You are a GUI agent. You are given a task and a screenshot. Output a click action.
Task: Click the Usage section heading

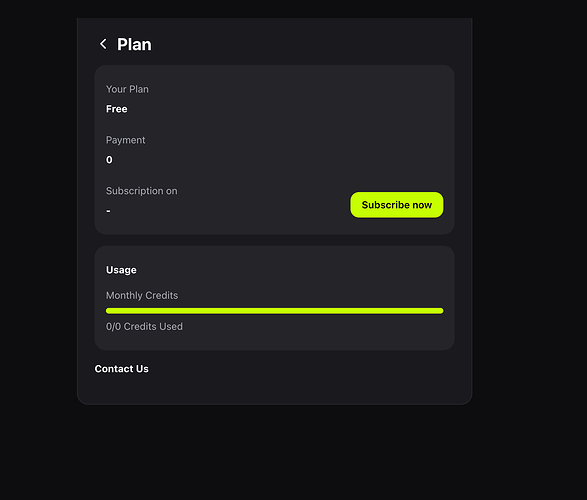coord(121,270)
